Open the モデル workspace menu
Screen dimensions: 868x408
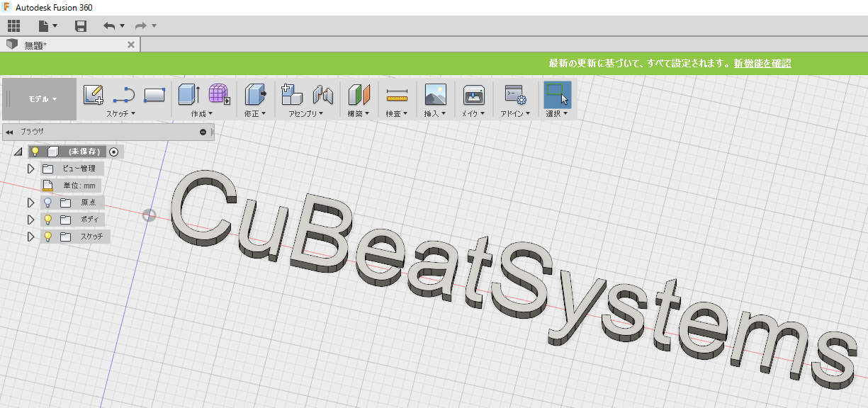39,99
